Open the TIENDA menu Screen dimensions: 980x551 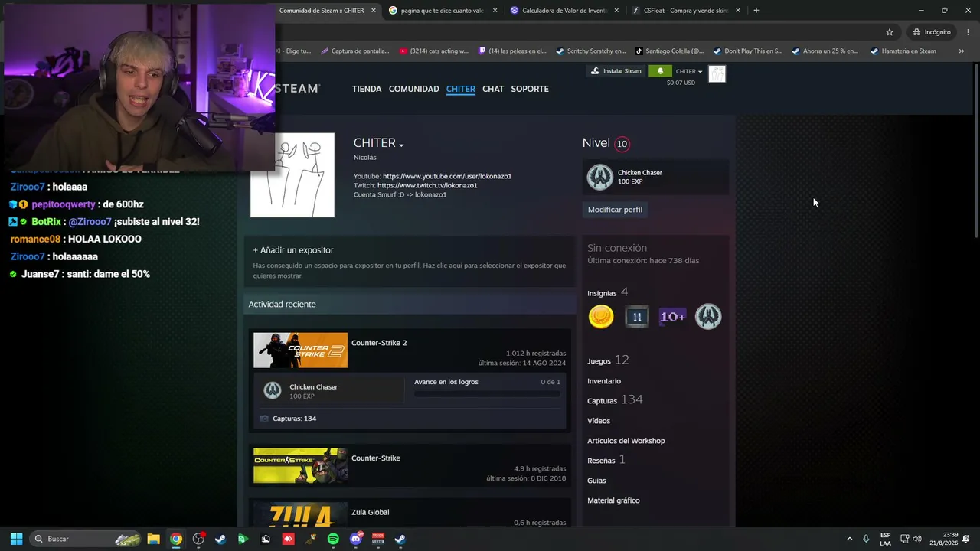point(367,89)
